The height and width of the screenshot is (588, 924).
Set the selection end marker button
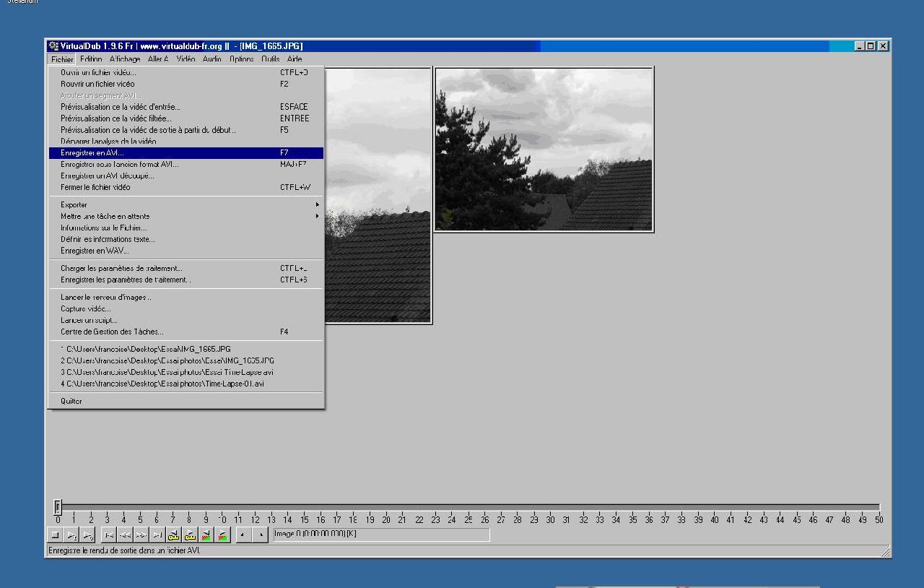[x=261, y=535]
